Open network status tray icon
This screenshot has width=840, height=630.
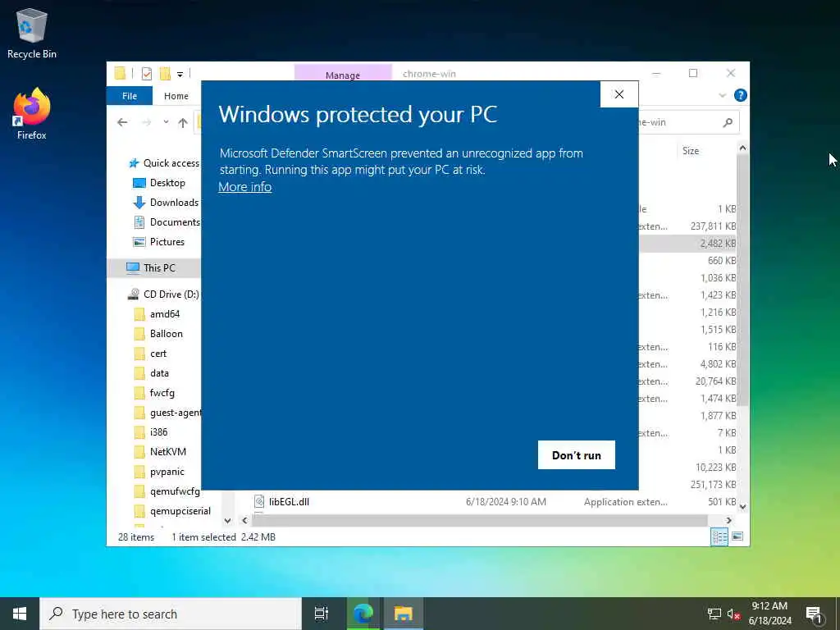(x=714, y=614)
